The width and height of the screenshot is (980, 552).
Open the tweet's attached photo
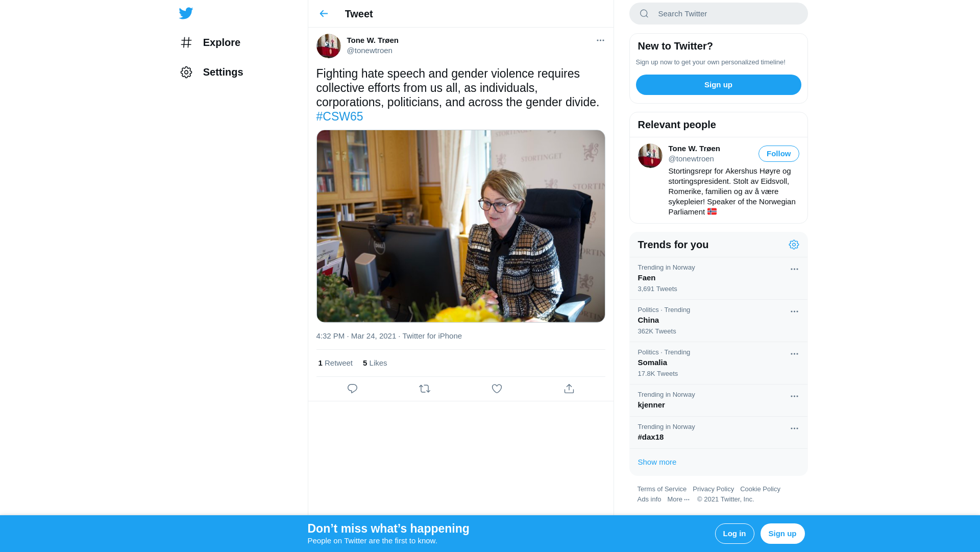[x=460, y=226]
